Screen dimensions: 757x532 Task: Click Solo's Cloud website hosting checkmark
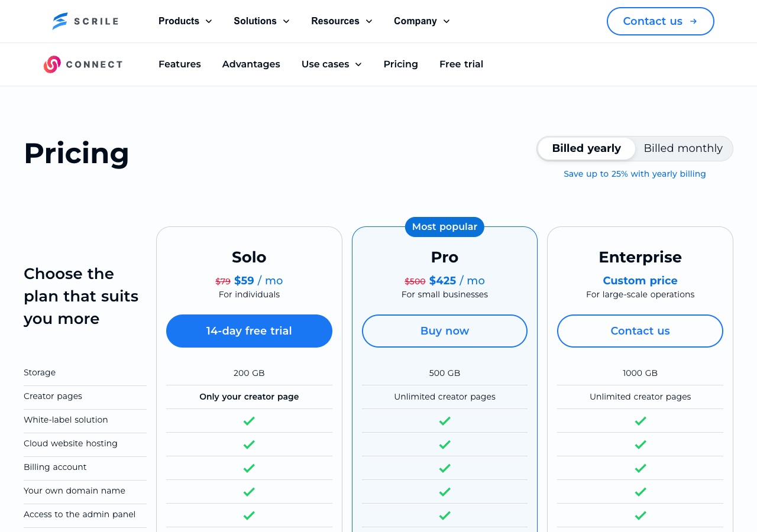click(249, 445)
